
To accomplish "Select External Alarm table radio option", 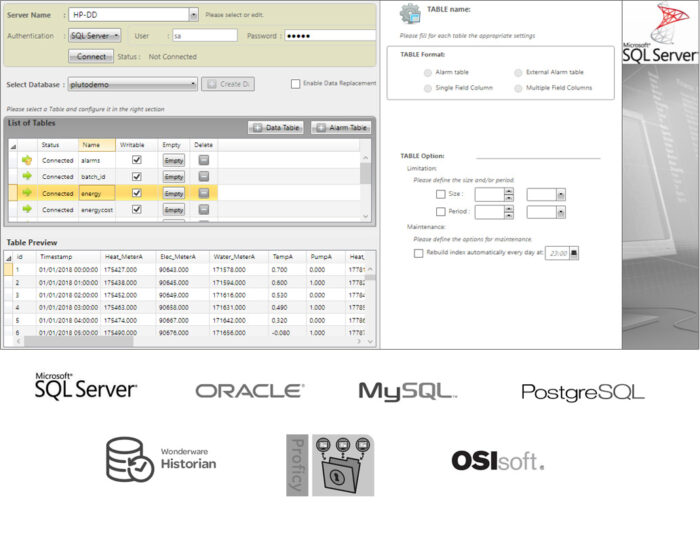I will click(x=518, y=72).
